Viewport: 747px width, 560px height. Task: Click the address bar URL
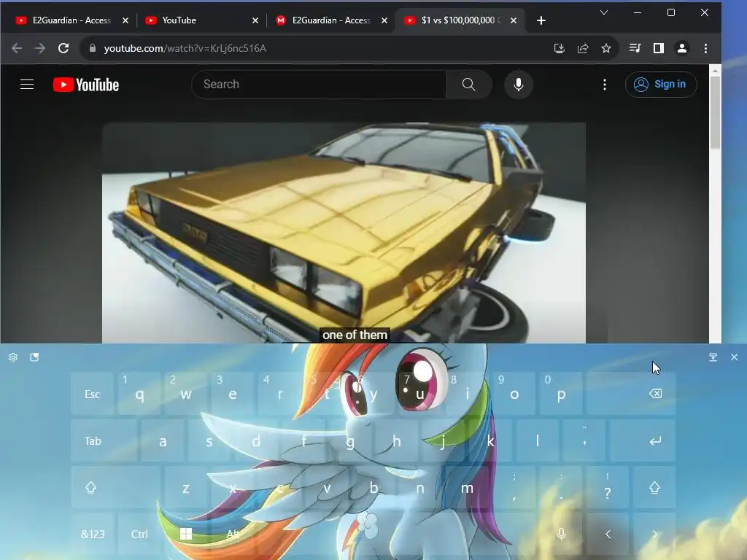pos(185,48)
